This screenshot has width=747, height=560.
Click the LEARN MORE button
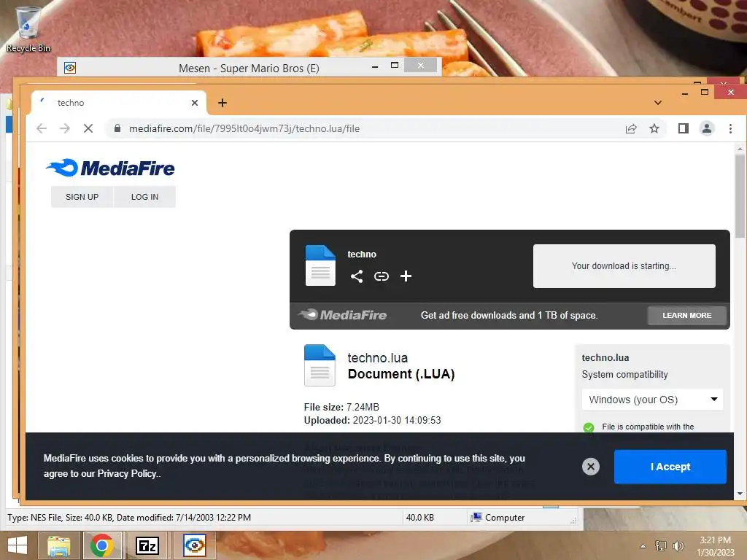[x=686, y=315]
